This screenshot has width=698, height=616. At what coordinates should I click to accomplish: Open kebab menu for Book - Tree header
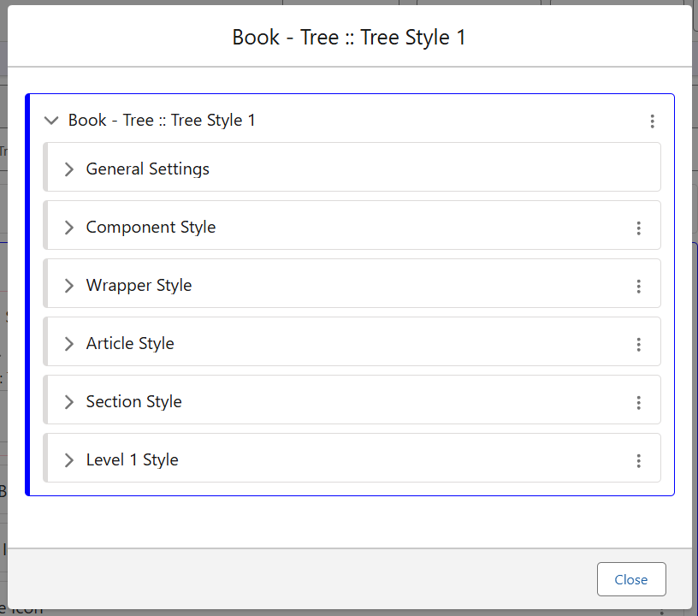(652, 121)
